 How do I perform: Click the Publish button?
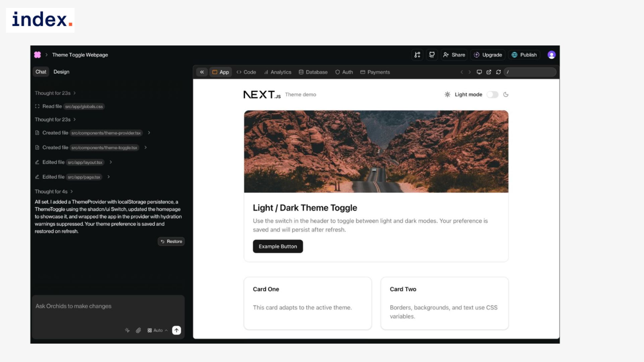pyautogui.click(x=524, y=55)
